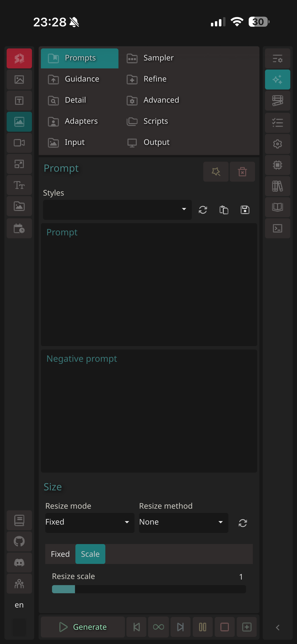Open the Styles dropdown
The height and width of the screenshot is (644, 297).
point(117,210)
